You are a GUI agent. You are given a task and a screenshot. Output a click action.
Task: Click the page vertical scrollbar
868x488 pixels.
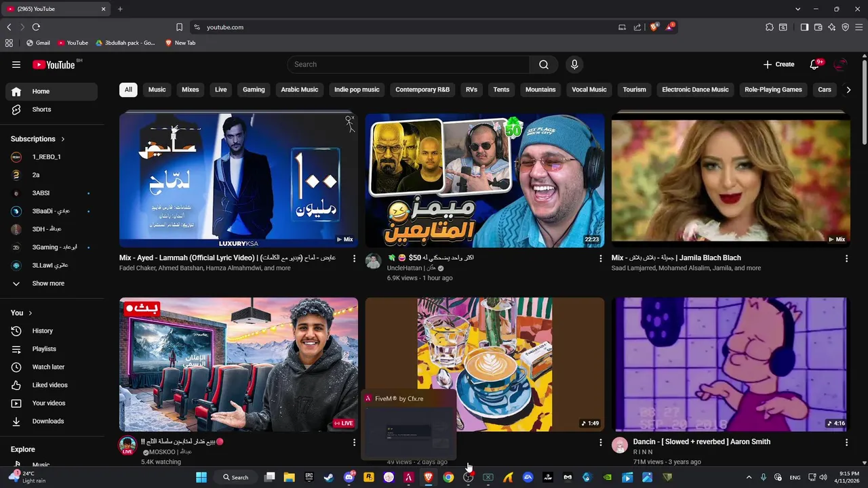pyautogui.click(x=864, y=102)
